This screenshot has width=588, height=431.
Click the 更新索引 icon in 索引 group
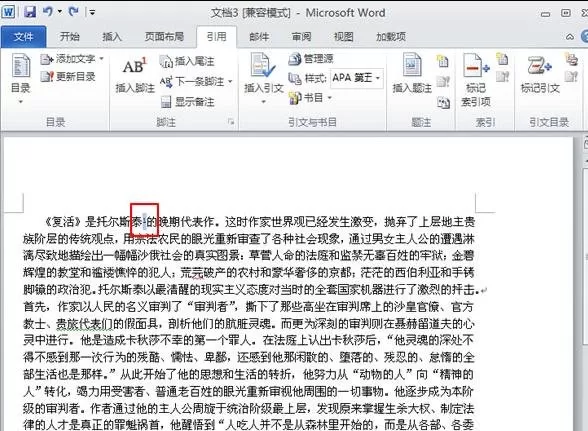[x=502, y=77]
